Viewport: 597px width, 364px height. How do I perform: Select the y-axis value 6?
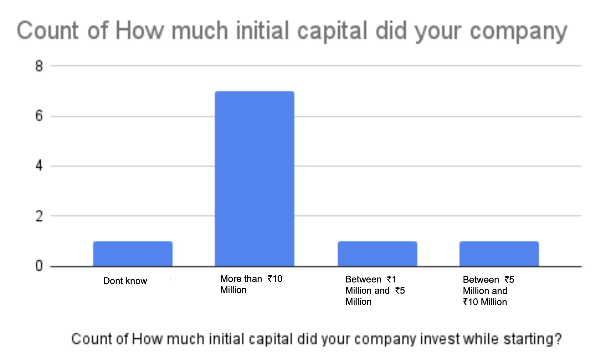click(x=39, y=116)
